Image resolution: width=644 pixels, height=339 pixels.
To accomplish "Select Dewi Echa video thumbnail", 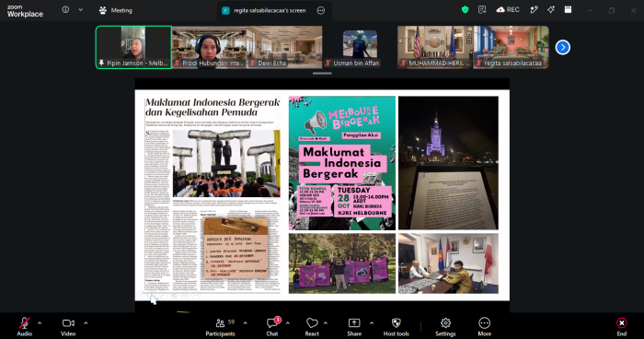I will point(284,47).
